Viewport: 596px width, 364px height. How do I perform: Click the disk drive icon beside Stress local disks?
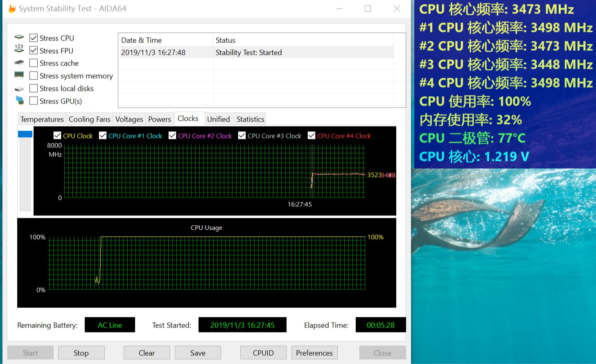pyautogui.click(x=19, y=89)
